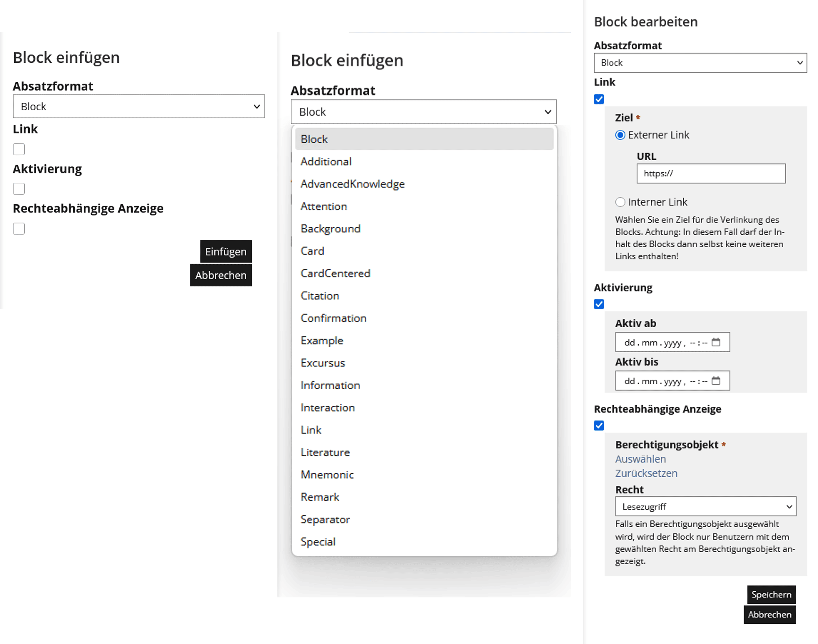Click the Einfügen button
Viewport: 818px width, 644px height.
click(225, 252)
